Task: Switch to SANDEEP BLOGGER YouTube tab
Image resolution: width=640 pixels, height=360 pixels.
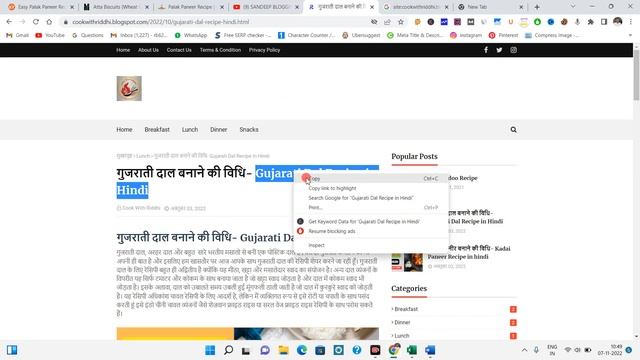Action: [x=266, y=7]
